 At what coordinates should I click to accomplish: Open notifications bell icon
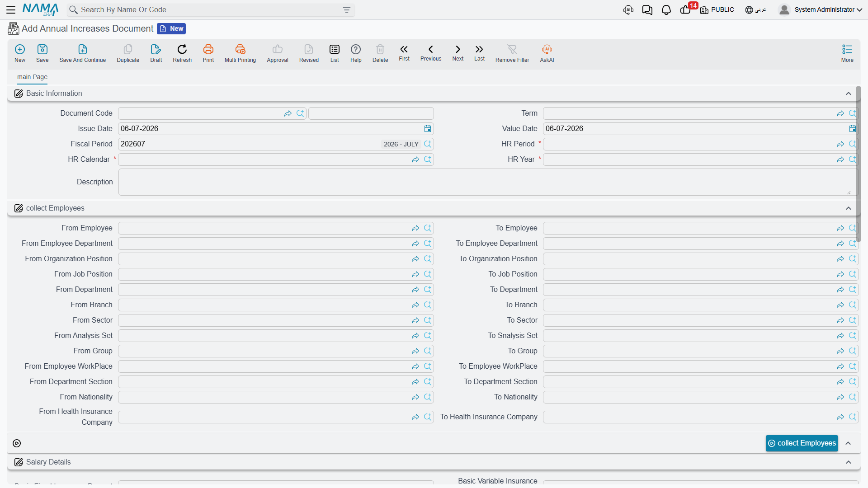(x=666, y=10)
